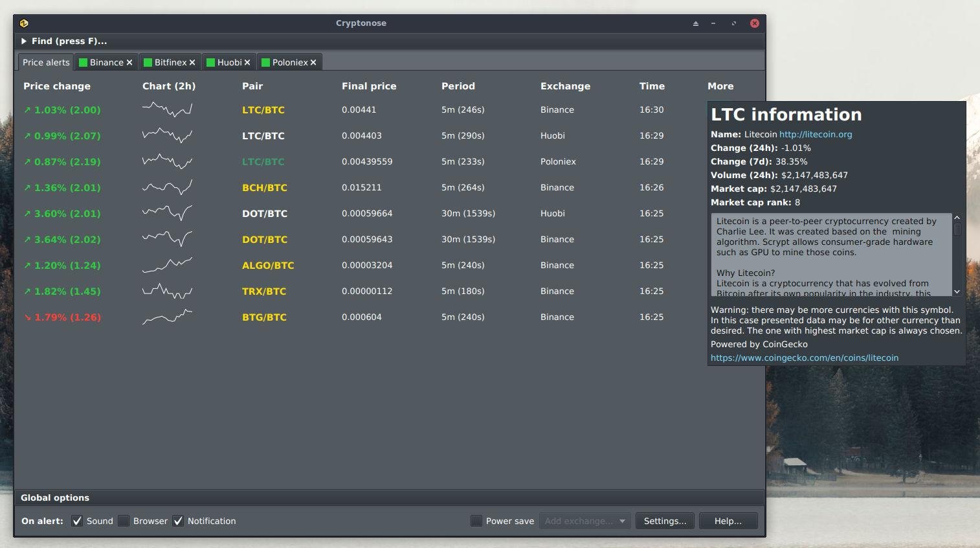Screen dimensions: 980x548
Task: Click the eject icon in the title bar
Action: (x=695, y=23)
